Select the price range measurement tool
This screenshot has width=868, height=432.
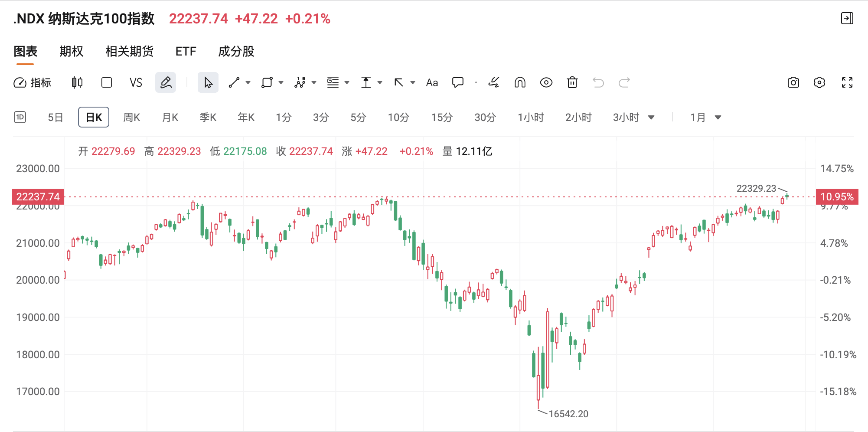click(x=366, y=82)
